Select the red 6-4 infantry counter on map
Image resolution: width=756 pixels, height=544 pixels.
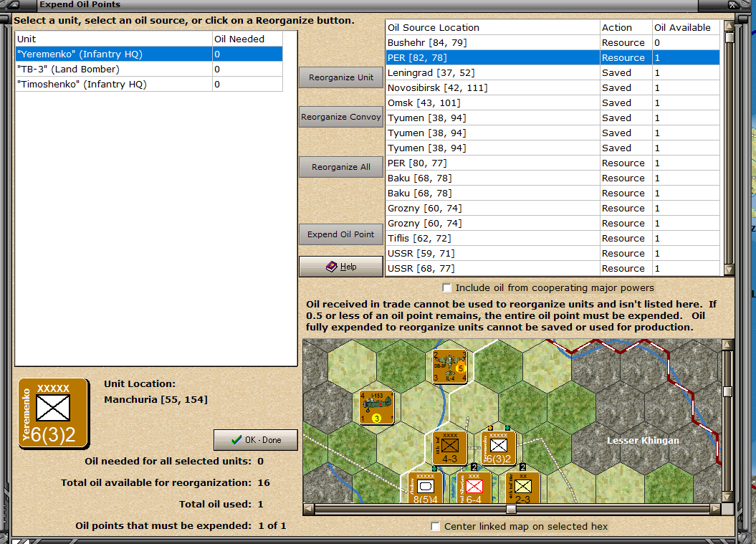(x=474, y=487)
